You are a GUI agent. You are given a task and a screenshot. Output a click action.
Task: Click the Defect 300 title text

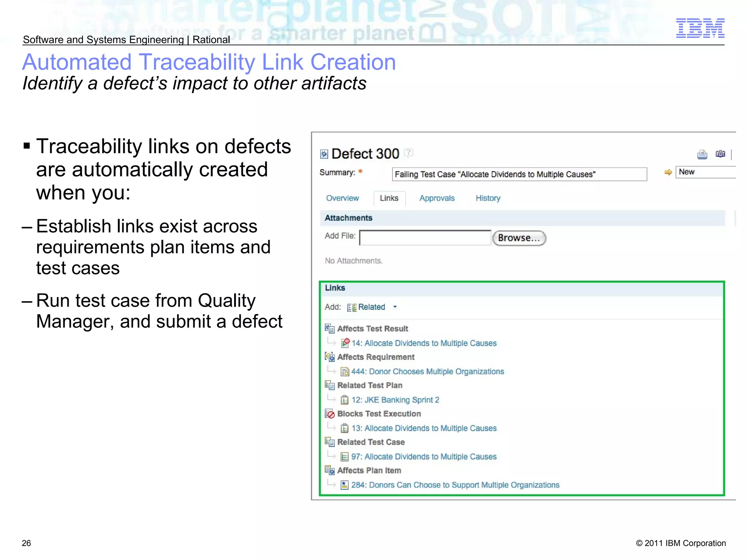click(365, 154)
